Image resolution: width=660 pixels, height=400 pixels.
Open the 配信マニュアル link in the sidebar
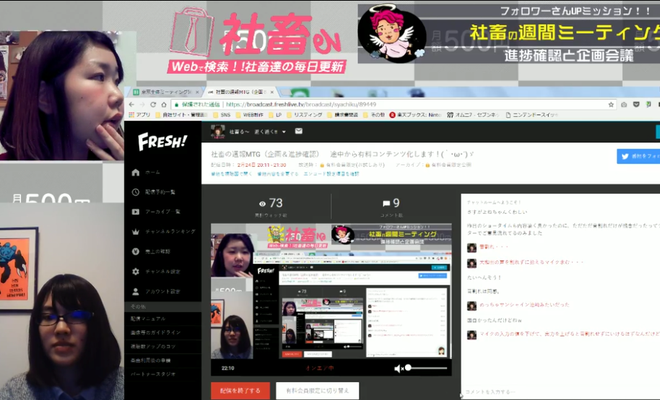tap(152, 319)
